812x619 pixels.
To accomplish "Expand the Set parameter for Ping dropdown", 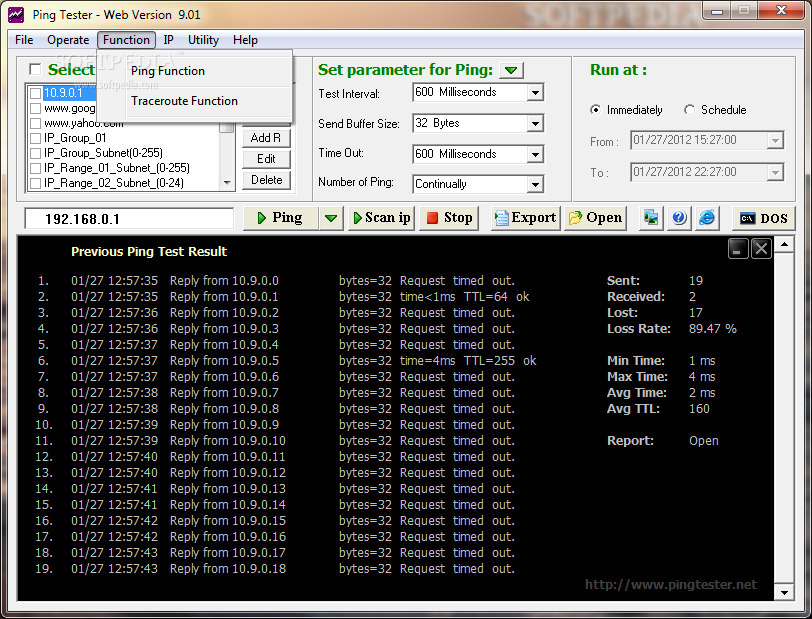I will pos(511,70).
